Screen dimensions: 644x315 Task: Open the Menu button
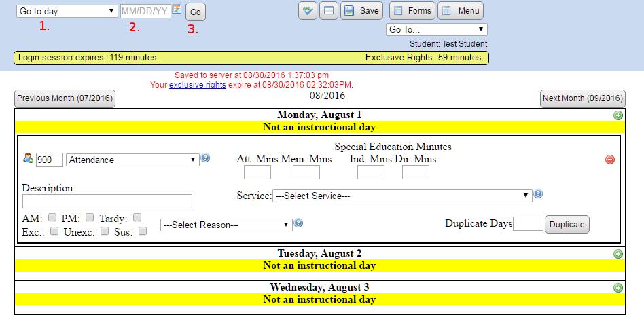pyautogui.click(x=461, y=11)
